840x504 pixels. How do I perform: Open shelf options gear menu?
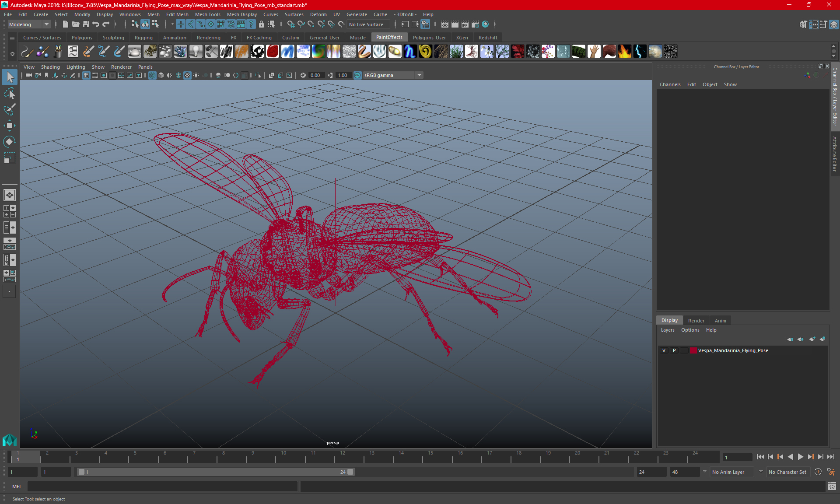point(12,54)
